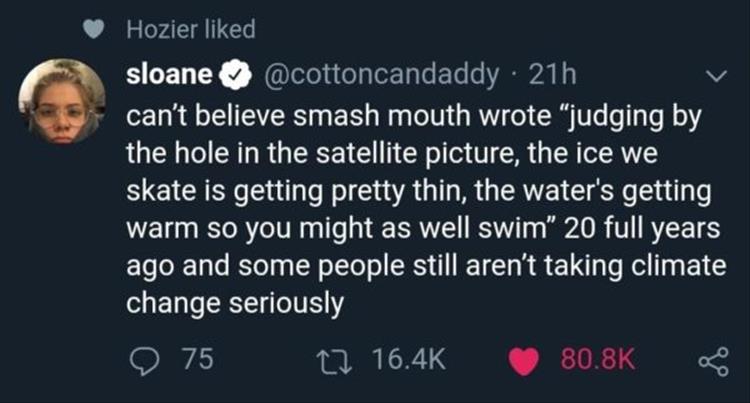Click the like count "80.8K"
The width and height of the screenshot is (750, 403).
596,359
